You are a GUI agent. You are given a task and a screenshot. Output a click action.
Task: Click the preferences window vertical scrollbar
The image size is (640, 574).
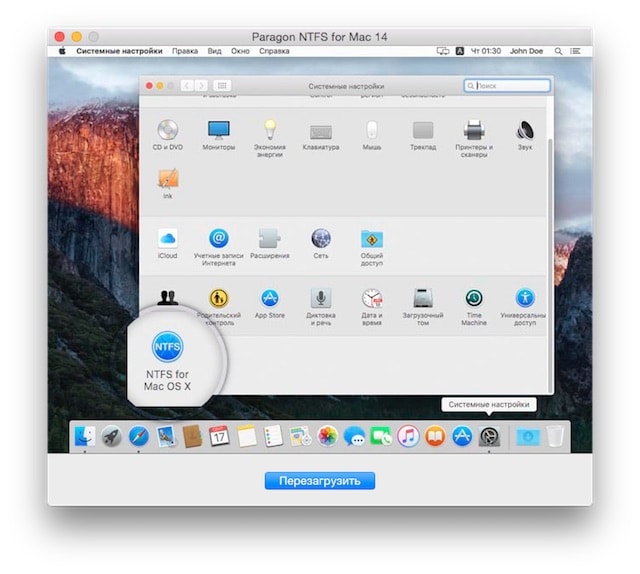pyautogui.click(x=550, y=265)
